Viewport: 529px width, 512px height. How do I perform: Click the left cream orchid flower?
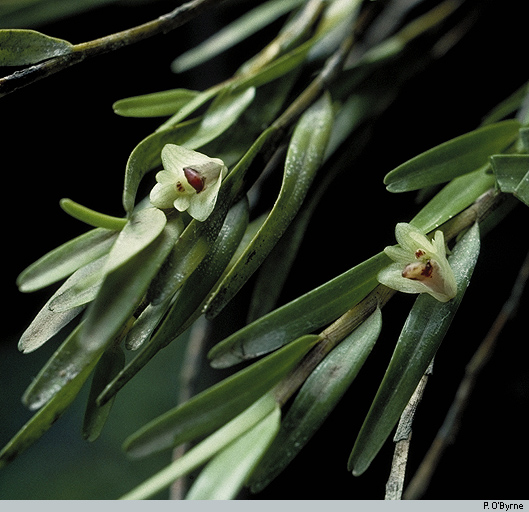pos(188,182)
